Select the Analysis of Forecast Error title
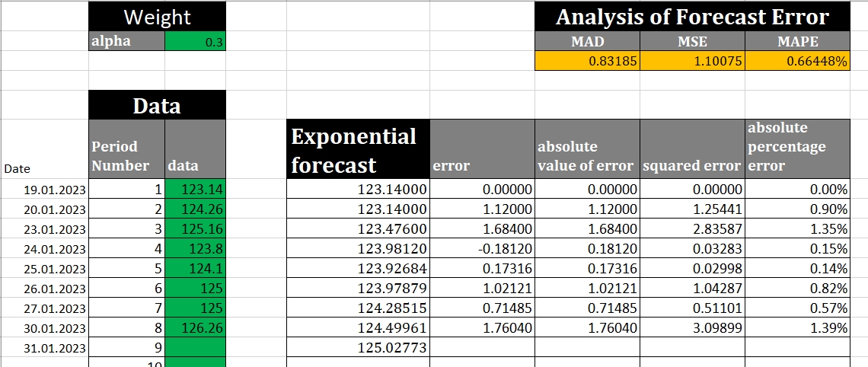The image size is (868, 367). [691, 17]
